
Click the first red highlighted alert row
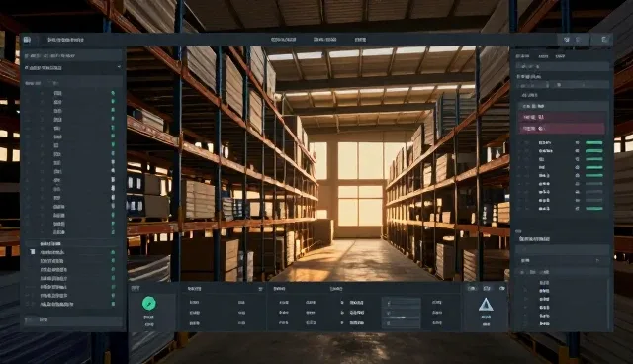(562, 117)
